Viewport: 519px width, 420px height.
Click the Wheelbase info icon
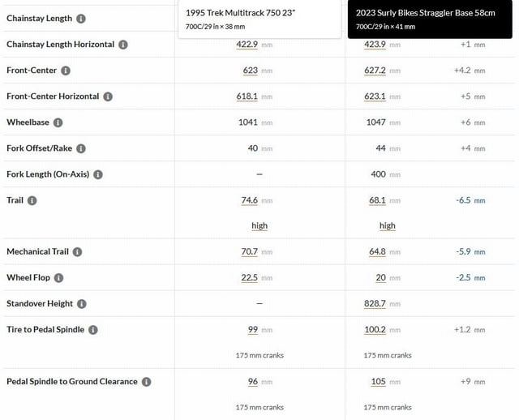58,122
